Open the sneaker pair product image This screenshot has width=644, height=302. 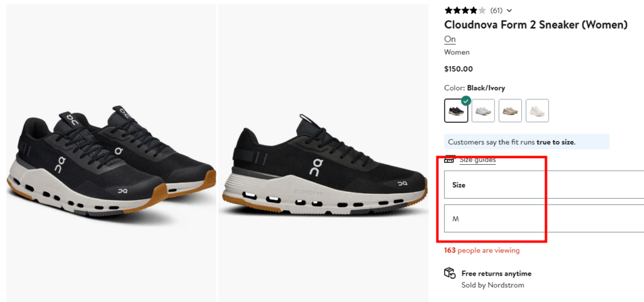(x=111, y=153)
